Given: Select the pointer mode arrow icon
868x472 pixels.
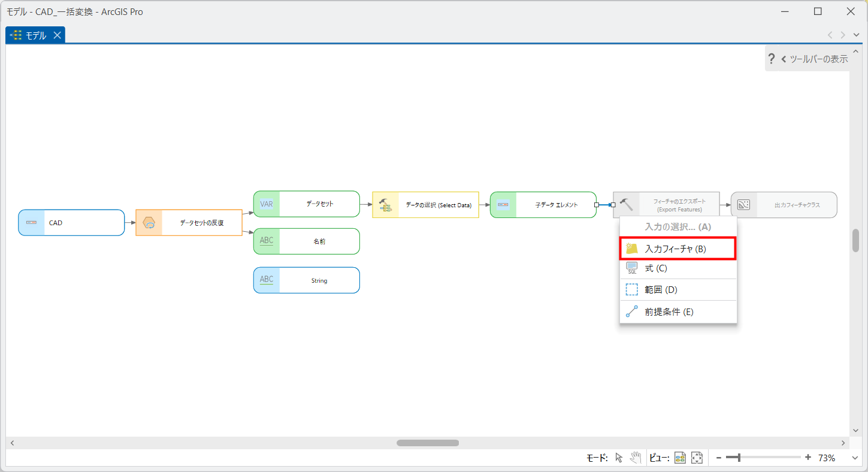Looking at the screenshot, I should [x=619, y=458].
